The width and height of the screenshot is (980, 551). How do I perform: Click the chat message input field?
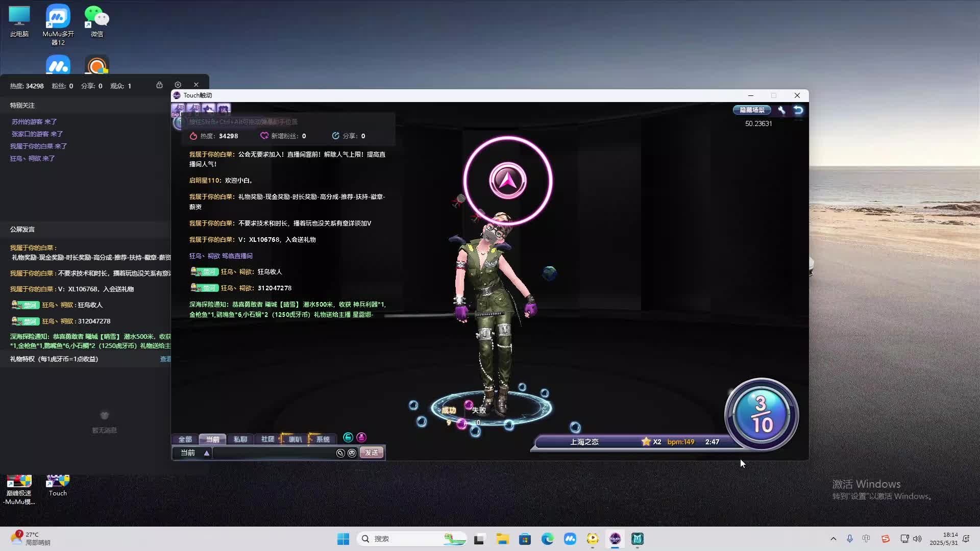click(273, 453)
